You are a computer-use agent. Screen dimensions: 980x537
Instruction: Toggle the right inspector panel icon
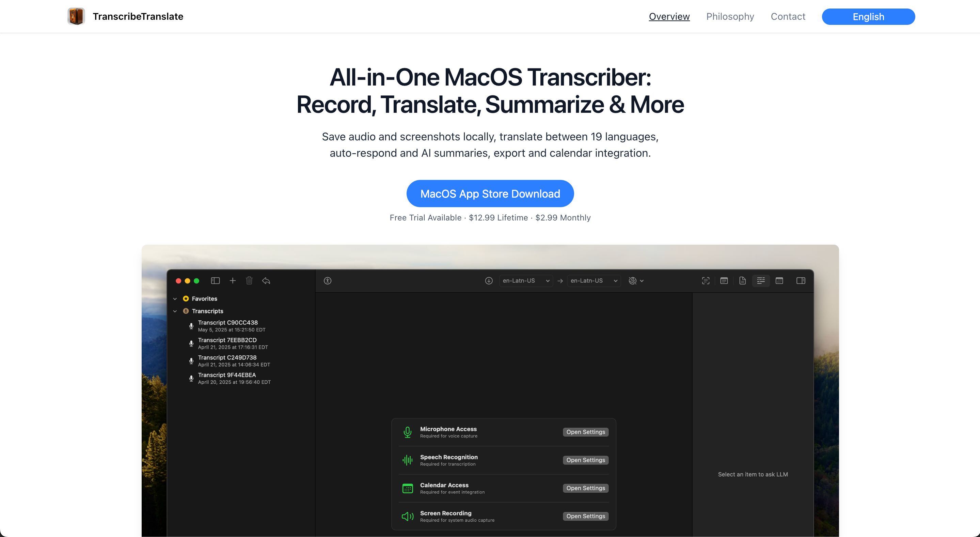(801, 280)
